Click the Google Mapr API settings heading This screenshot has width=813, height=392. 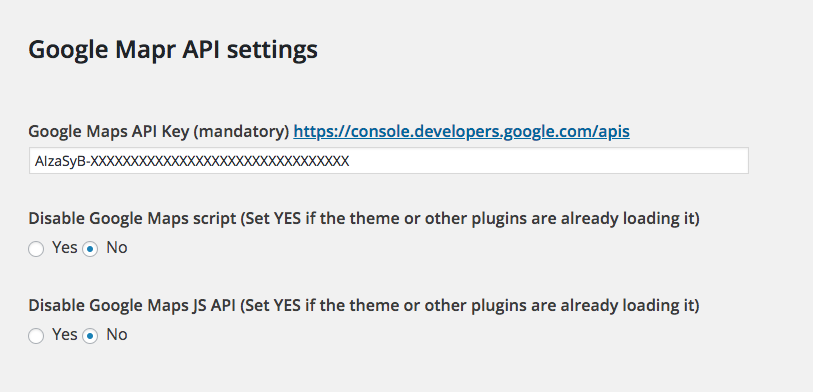[x=173, y=51]
